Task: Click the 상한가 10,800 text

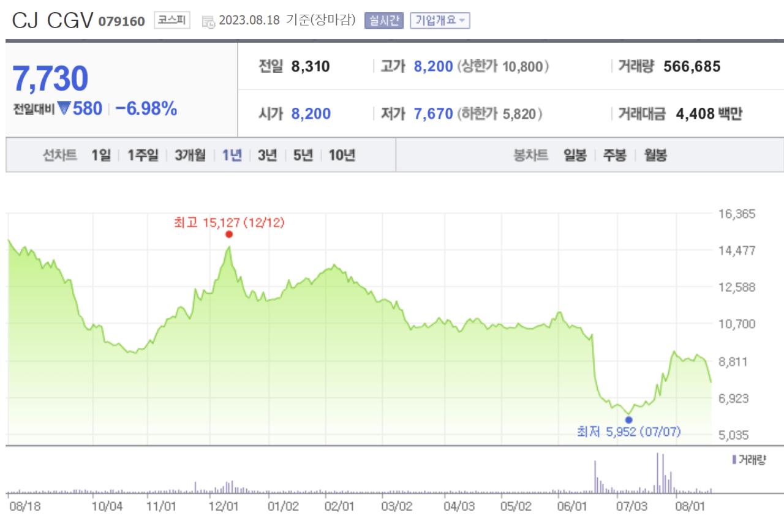Action: tap(503, 67)
